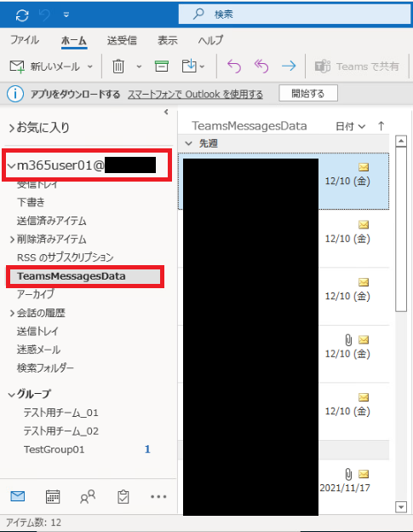Click the Move to folder icon

point(189,66)
